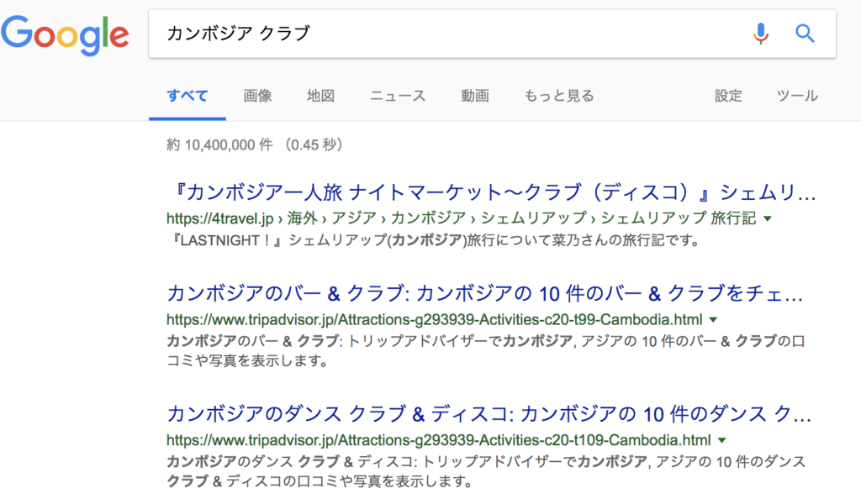
Task: Click the tripadvisor URL ending t99-Cambodia.html
Action: click(435, 320)
